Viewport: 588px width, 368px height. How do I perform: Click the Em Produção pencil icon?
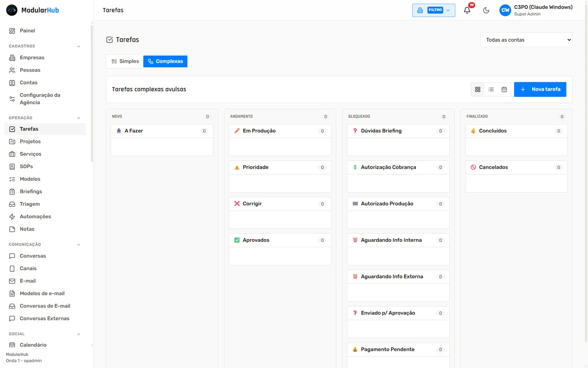237,131
